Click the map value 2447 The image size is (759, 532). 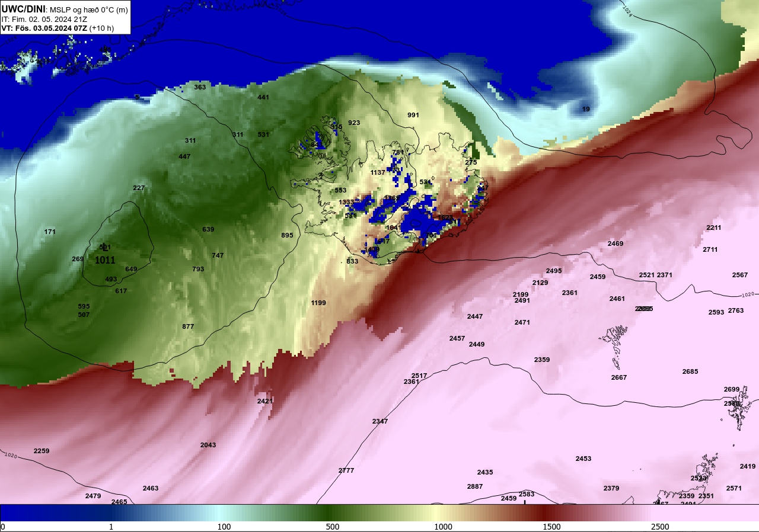point(475,316)
